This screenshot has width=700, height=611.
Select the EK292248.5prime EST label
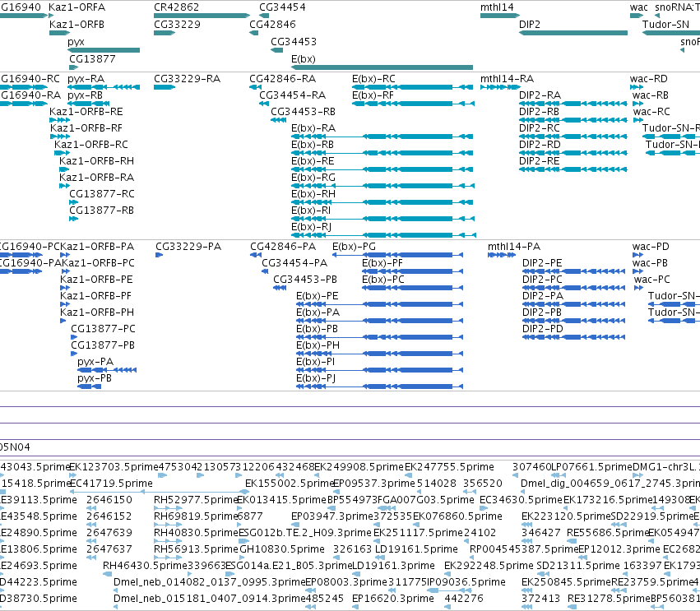(x=489, y=566)
